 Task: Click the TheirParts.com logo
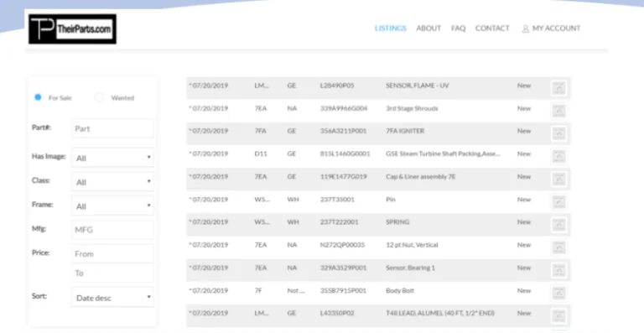(x=72, y=29)
